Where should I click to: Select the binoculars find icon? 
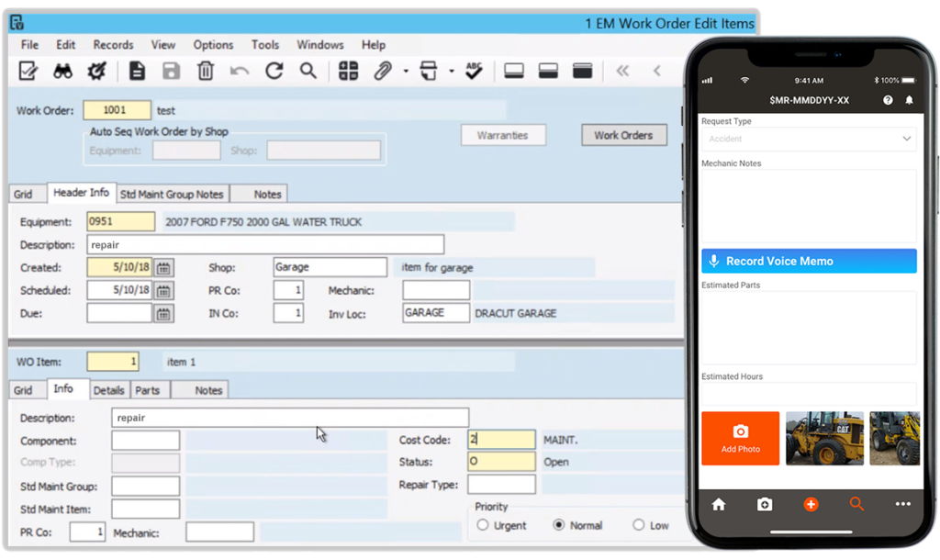coord(62,71)
